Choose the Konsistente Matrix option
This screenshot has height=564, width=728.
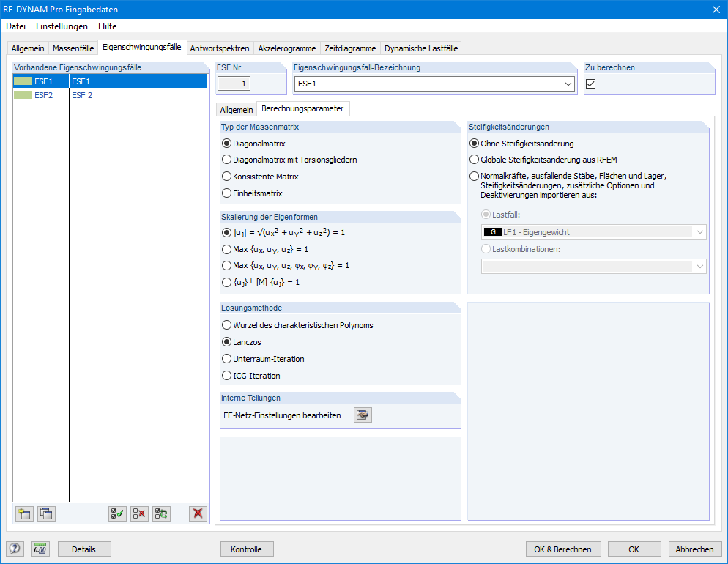(x=226, y=177)
